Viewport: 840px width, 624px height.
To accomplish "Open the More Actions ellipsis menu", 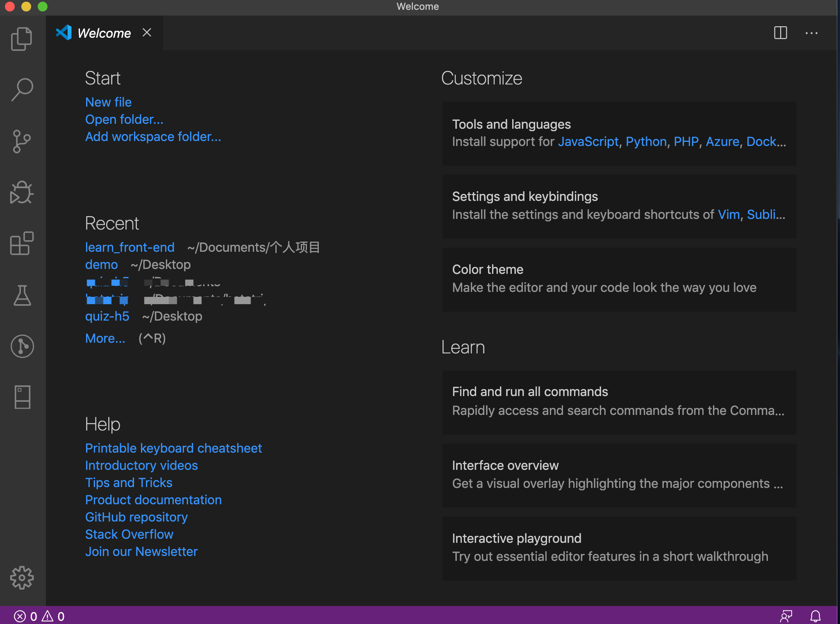I will [x=811, y=33].
